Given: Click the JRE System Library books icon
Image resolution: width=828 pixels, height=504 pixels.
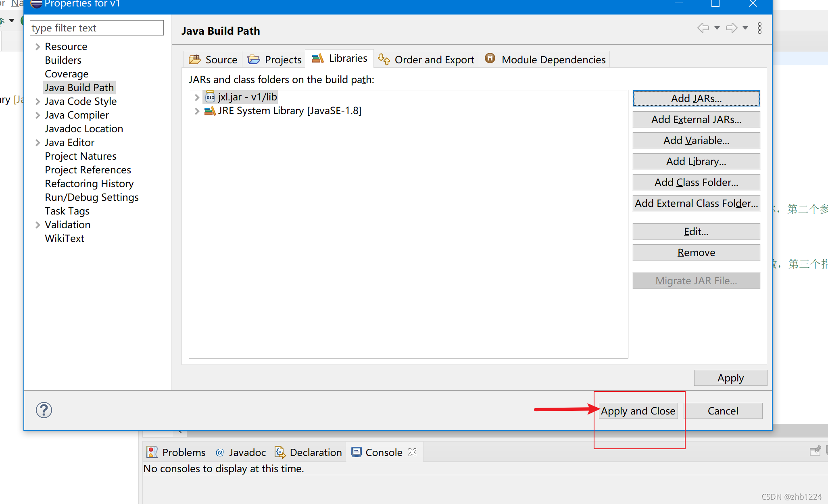Looking at the screenshot, I should (x=210, y=111).
